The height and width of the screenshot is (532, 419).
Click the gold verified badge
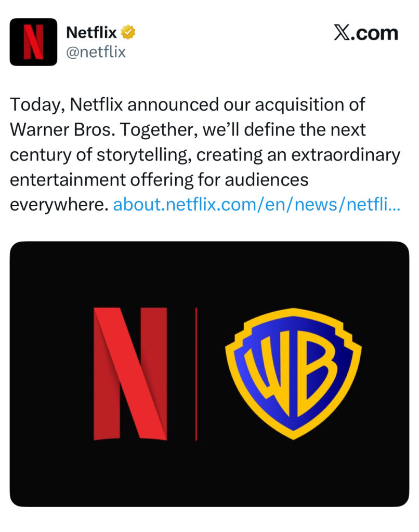click(x=128, y=33)
